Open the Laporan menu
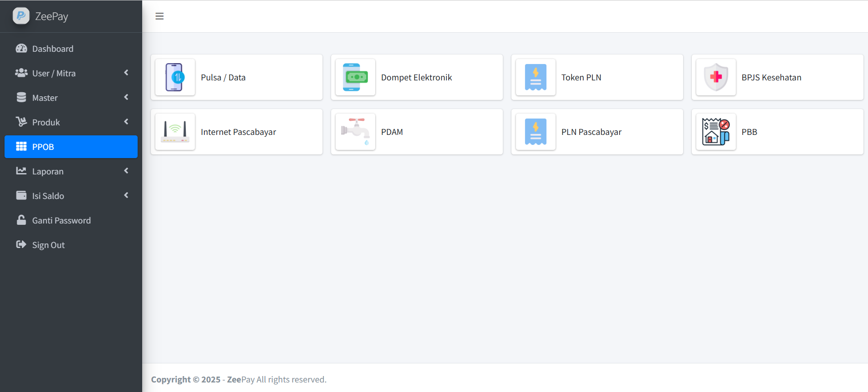868x392 pixels. point(71,171)
